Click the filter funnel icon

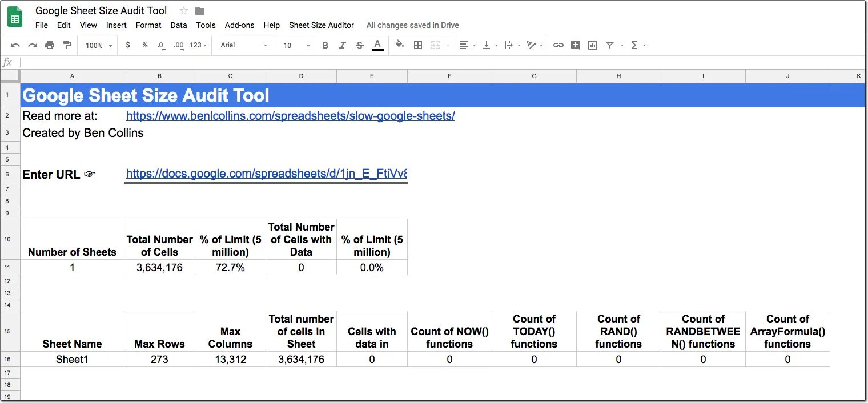click(x=610, y=45)
